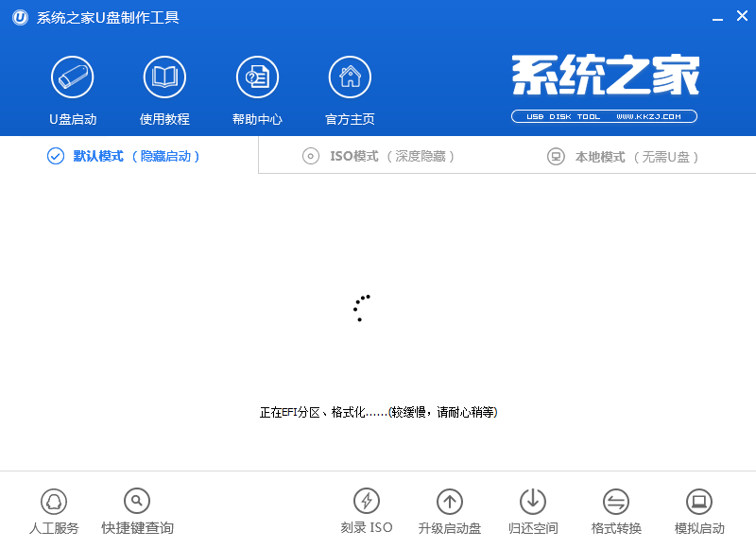Open the 使用教程 tutorial icon
This screenshot has height=548, width=756.
(163, 90)
